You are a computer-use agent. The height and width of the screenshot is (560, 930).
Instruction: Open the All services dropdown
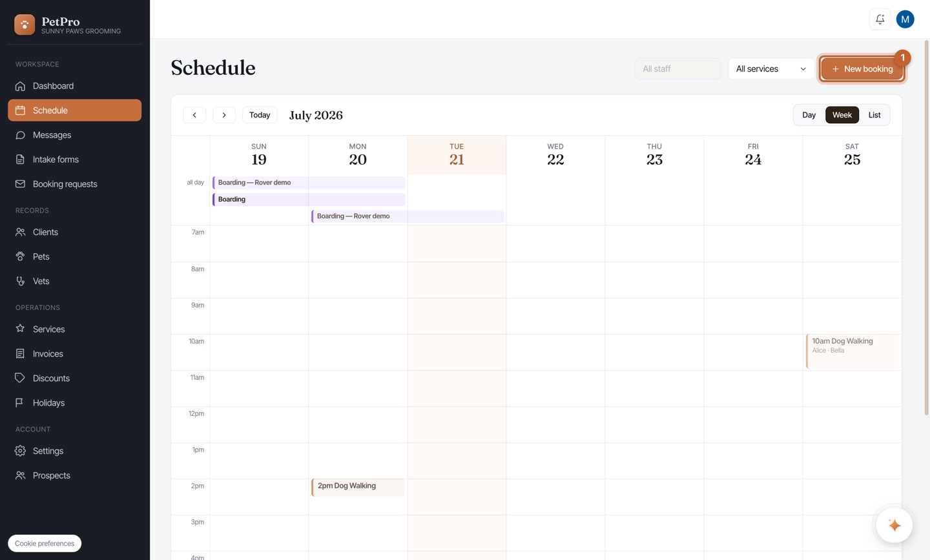[x=771, y=68]
